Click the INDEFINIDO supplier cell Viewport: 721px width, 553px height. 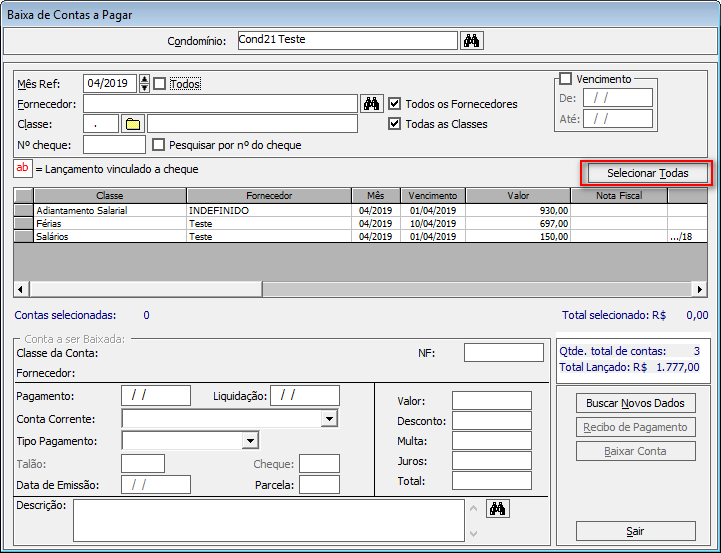pyautogui.click(x=269, y=211)
